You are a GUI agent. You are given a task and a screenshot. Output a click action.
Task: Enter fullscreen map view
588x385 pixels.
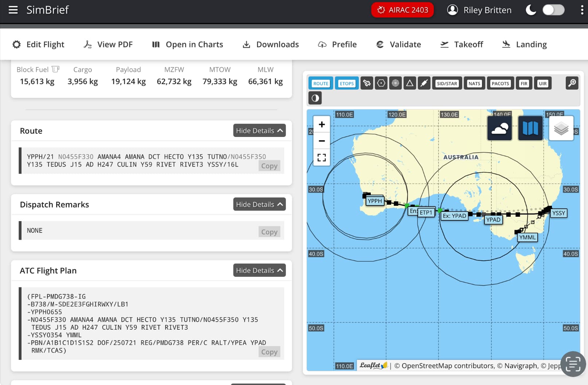tap(322, 157)
